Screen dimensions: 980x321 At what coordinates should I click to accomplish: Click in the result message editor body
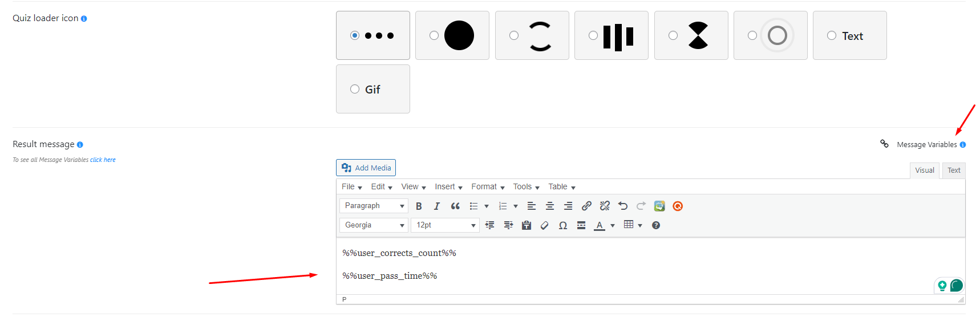[x=650, y=266]
